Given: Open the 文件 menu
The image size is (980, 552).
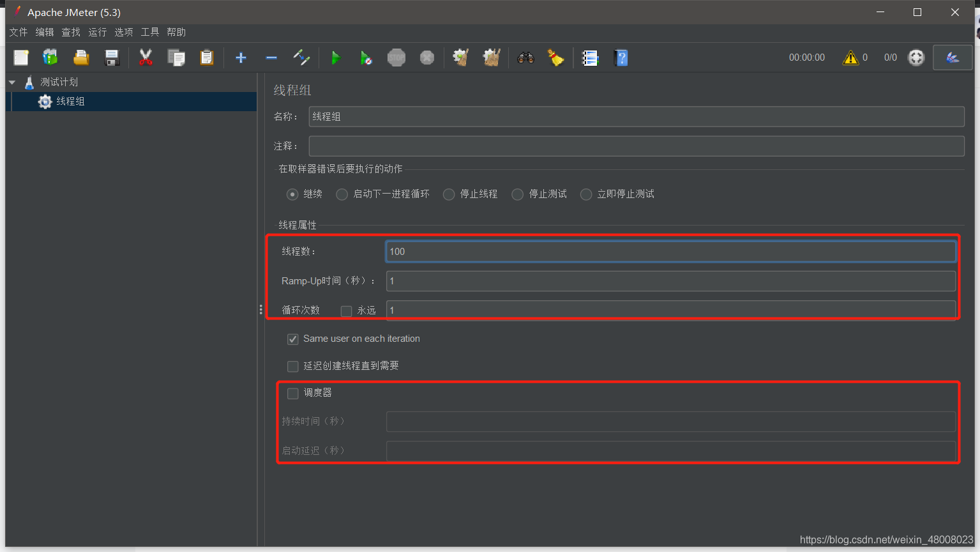Looking at the screenshot, I should pyautogui.click(x=19, y=32).
